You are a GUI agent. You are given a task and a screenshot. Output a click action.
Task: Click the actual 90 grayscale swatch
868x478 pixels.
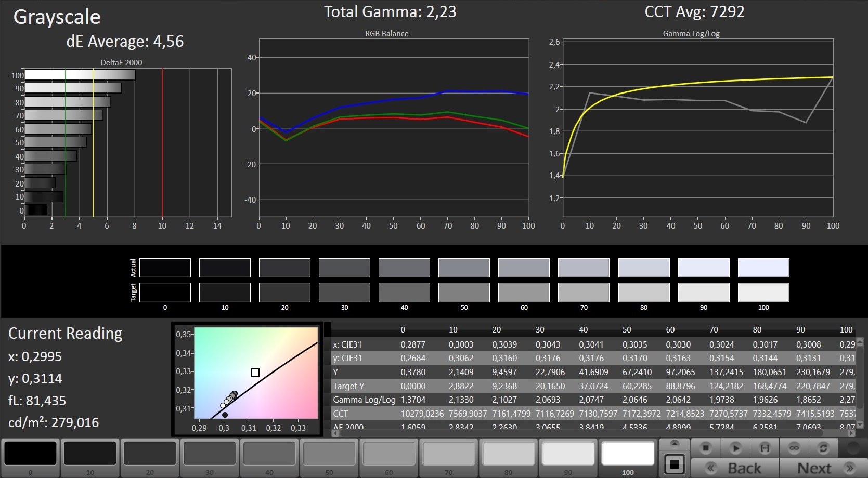point(703,268)
